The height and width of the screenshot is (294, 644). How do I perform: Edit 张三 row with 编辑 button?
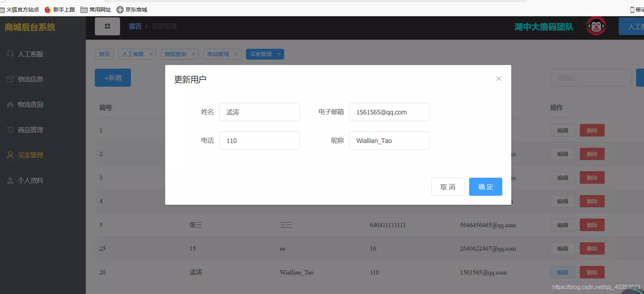click(x=563, y=225)
